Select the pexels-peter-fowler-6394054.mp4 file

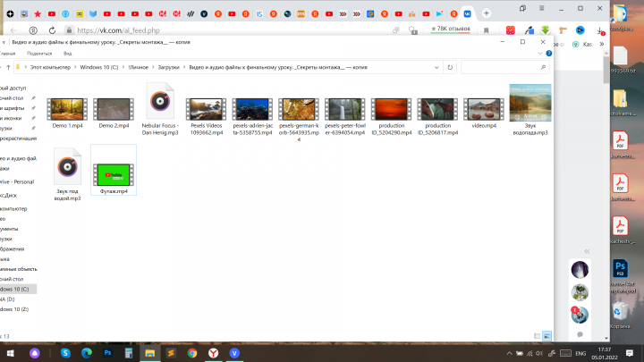tap(345, 116)
